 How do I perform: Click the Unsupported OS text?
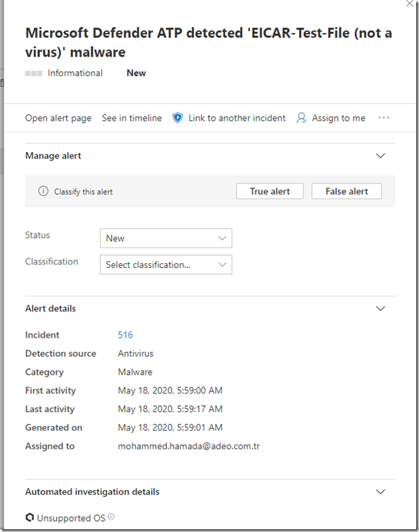(71, 518)
